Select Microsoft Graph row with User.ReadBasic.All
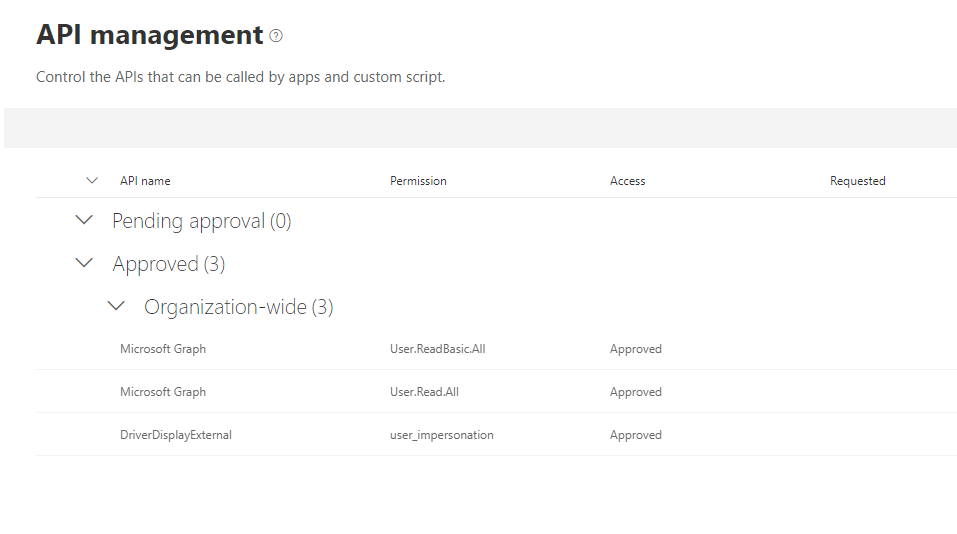 [x=496, y=348]
